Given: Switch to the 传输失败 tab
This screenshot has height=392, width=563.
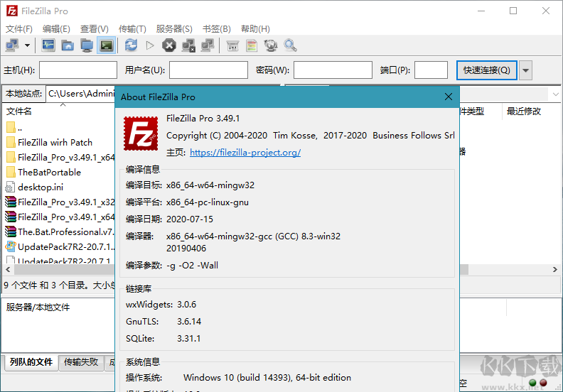Looking at the screenshot, I should click(81, 362).
